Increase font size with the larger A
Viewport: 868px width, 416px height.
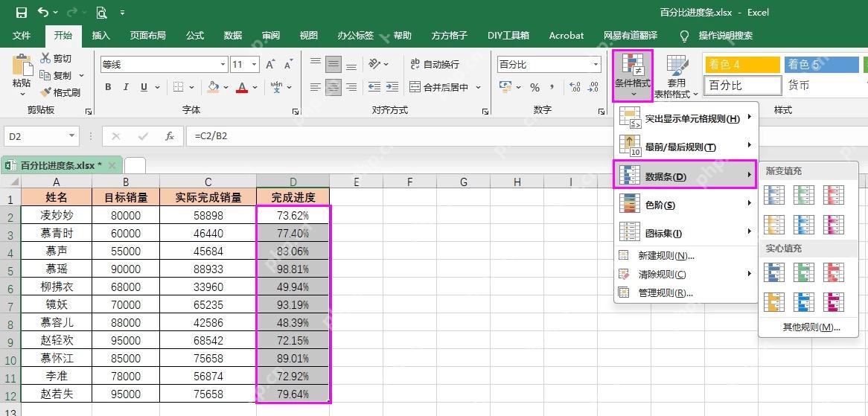(270, 65)
